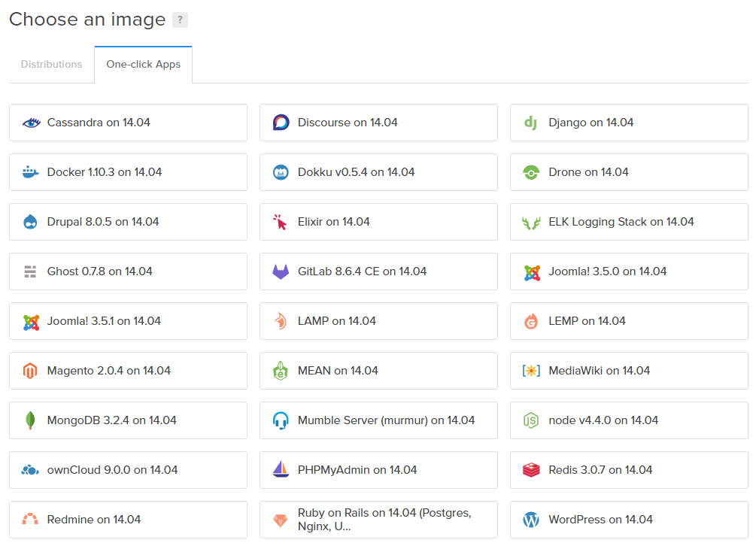Click the Docker whale icon
Image resolution: width=756 pixels, height=555 pixels.
tap(30, 172)
